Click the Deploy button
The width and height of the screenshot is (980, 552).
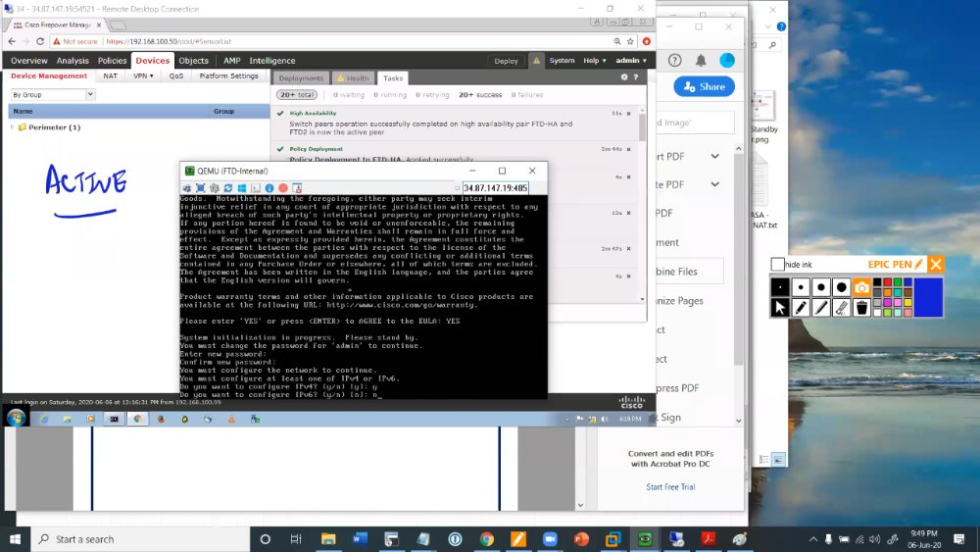point(506,61)
